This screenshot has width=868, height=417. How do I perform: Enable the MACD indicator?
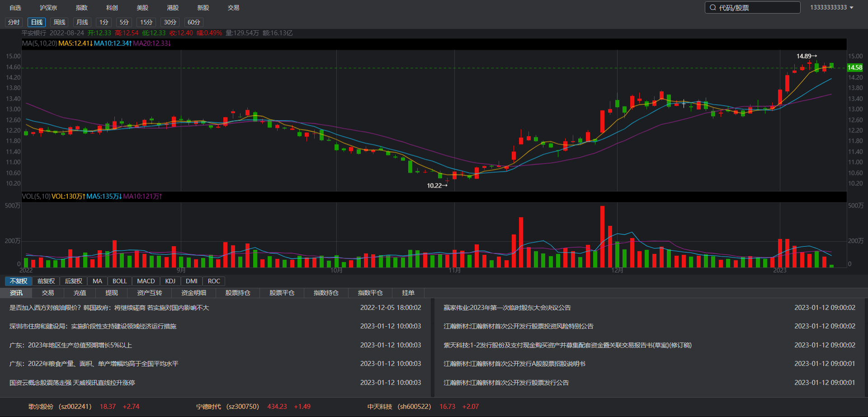pos(146,281)
